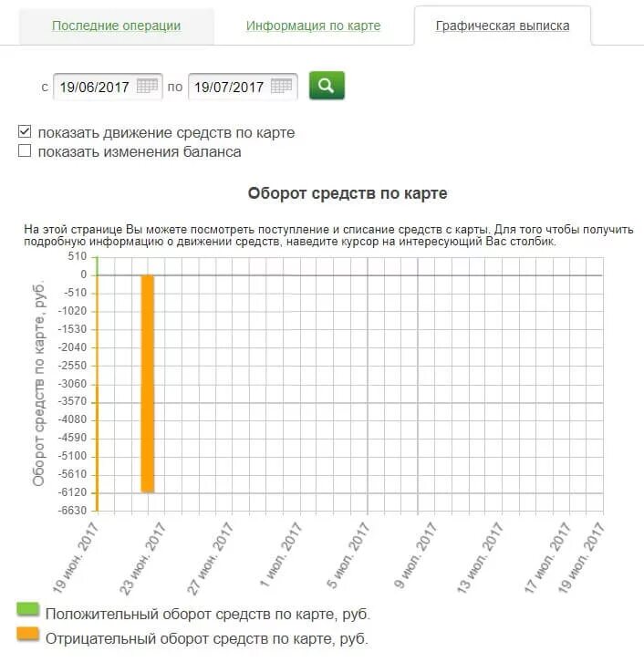Image resolution: width=644 pixels, height=662 pixels.
Task: Uncheck 'показать движение средств по карте' checkbox
Action: (25, 131)
